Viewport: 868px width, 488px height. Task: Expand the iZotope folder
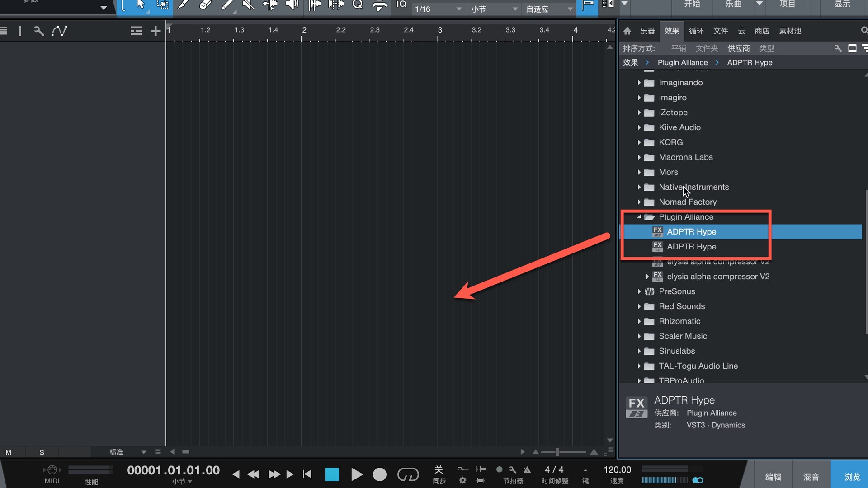(639, 113)
